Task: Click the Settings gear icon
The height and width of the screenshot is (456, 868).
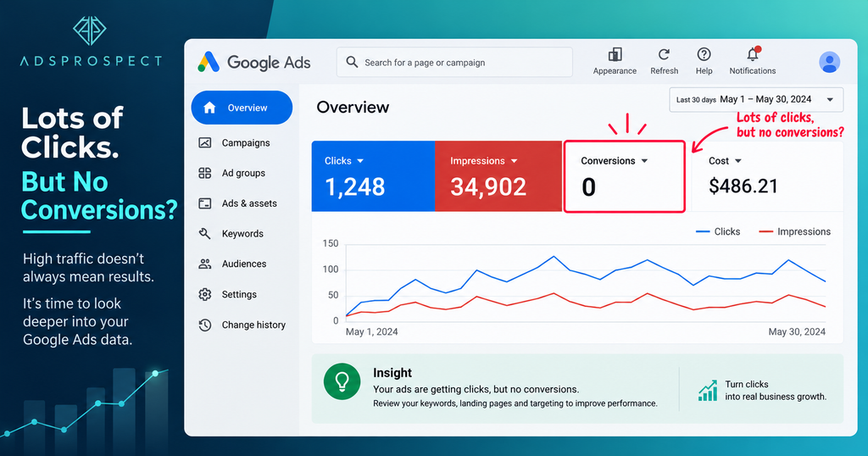Action: coord(205,294)
